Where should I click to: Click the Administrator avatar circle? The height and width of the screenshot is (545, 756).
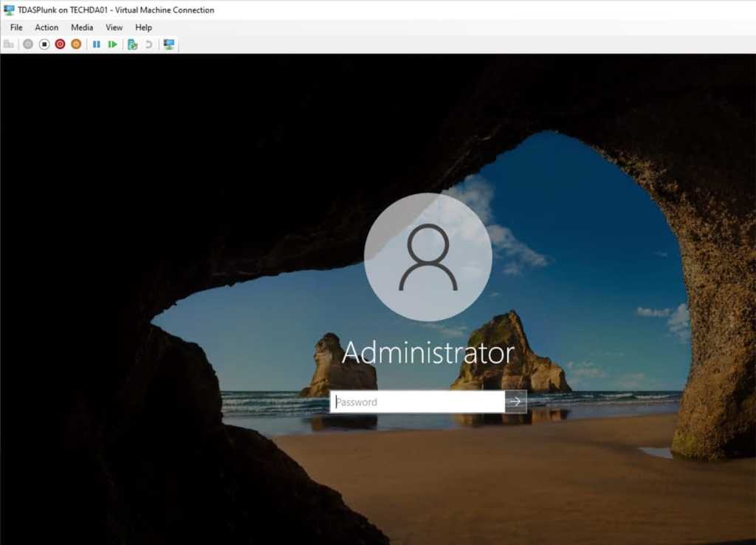(428, 257)
